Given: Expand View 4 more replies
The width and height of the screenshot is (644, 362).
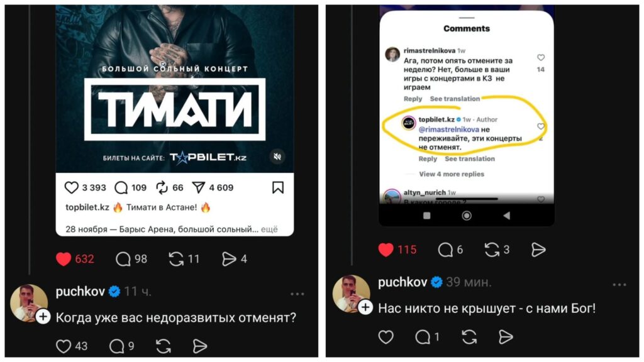Looking at the screenshot, I should pos(452,174).
